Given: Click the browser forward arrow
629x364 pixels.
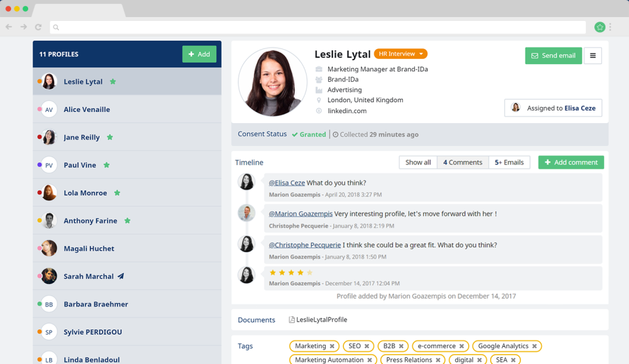Looking at the screenshot, I should click(x=24, y=27).
